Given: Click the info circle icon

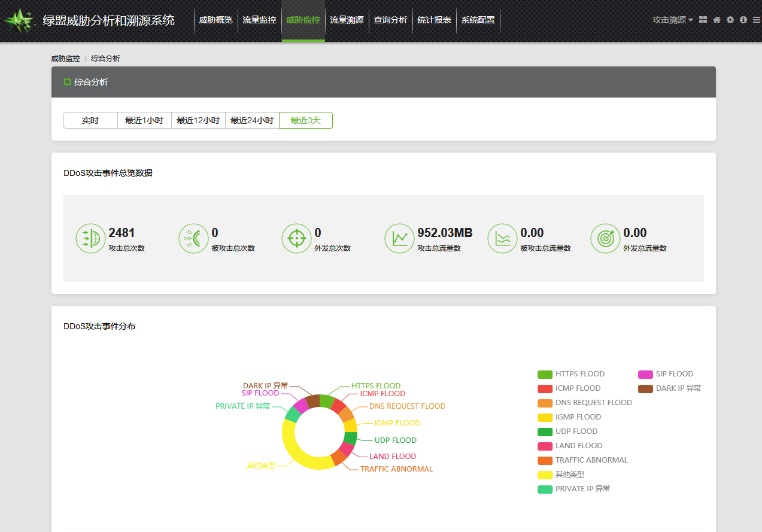Looking at the screenshot, I should (x=743, y=20).
